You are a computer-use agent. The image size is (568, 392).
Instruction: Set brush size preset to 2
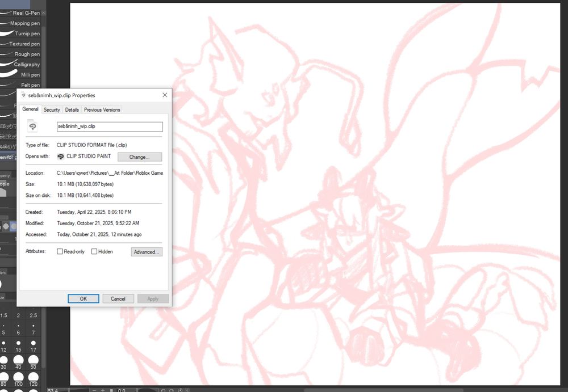18,312
